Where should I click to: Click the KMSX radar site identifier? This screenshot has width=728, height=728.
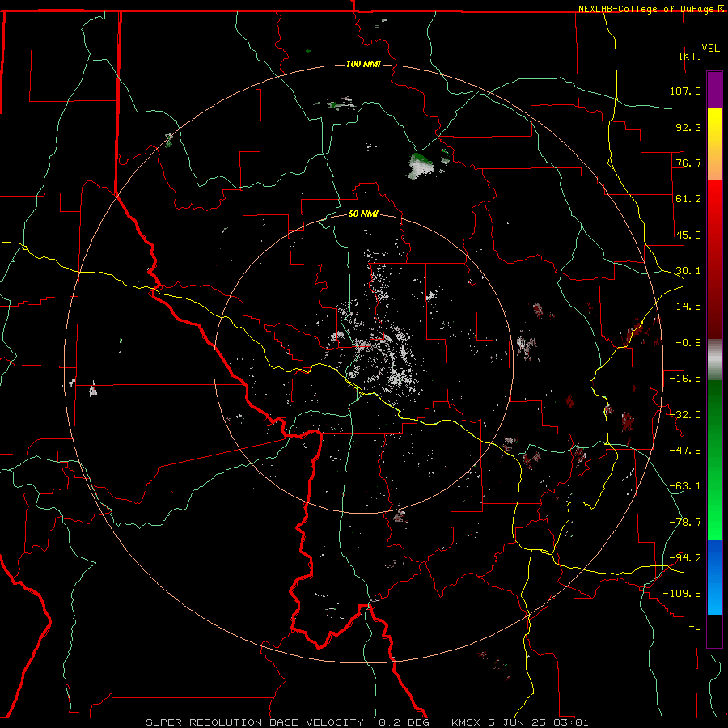pyautogui.click(x=467, y=722)
